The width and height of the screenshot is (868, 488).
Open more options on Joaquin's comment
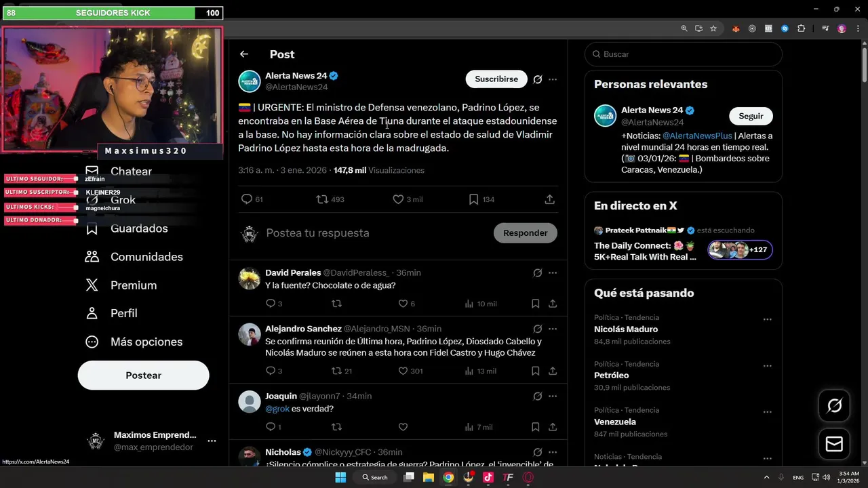coord(553,396)
